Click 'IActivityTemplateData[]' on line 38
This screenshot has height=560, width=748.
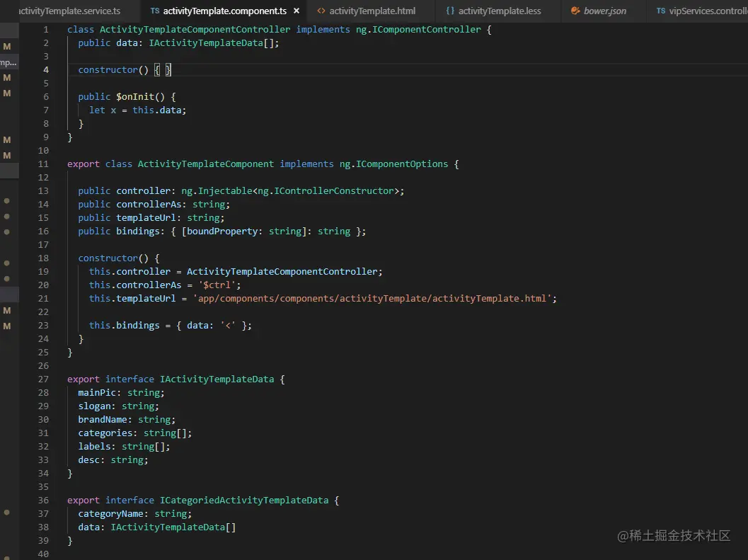pyautogui.click(x=173, y=527)
